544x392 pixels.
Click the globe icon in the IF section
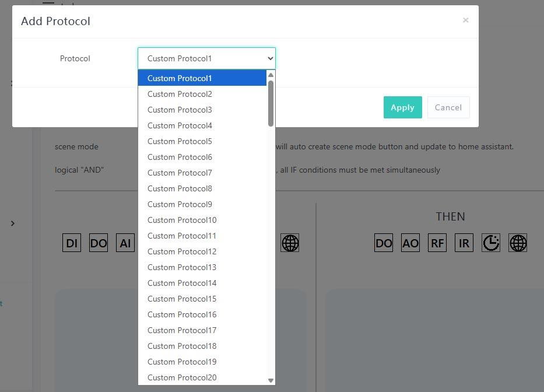pos(290,243)
